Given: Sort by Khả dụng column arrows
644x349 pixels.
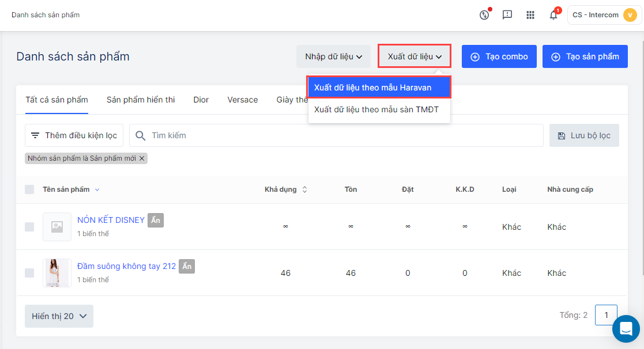Looking at the screenshot, I should pos(305,189).
